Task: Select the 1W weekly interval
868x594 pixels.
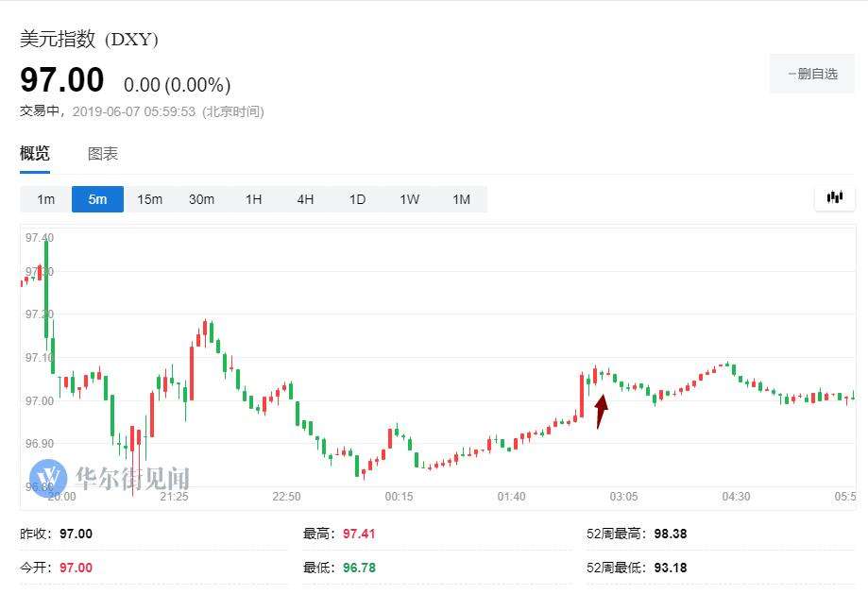Action: pyautogui.click(x=410, y=199)
